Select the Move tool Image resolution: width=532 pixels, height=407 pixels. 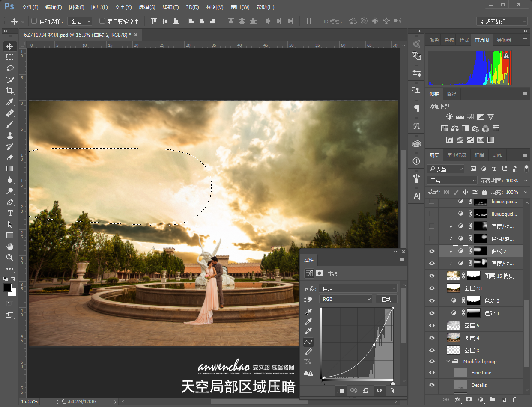point(10,46)
